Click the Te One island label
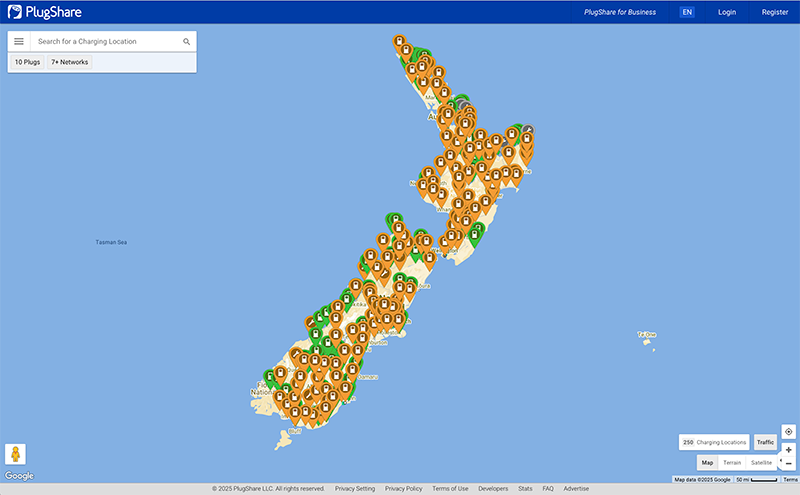 646,335
